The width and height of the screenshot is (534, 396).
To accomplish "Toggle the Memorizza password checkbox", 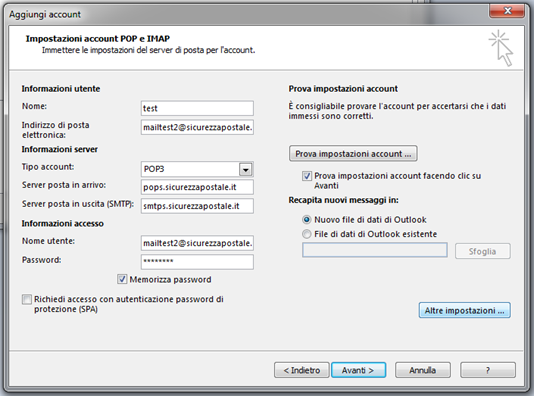I will coord(122,280).
